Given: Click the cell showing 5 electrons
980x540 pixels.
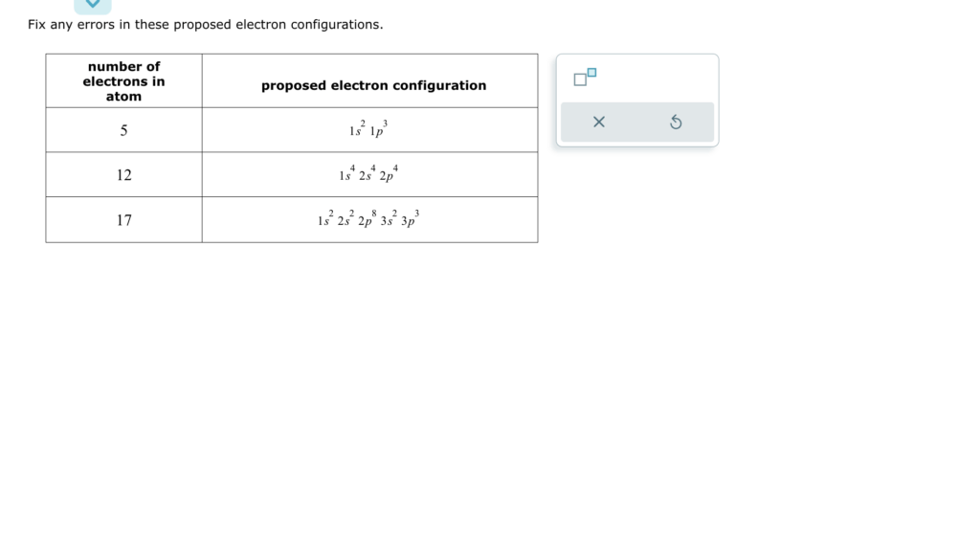Looking at the screenshot, I should tap(123, 130).
